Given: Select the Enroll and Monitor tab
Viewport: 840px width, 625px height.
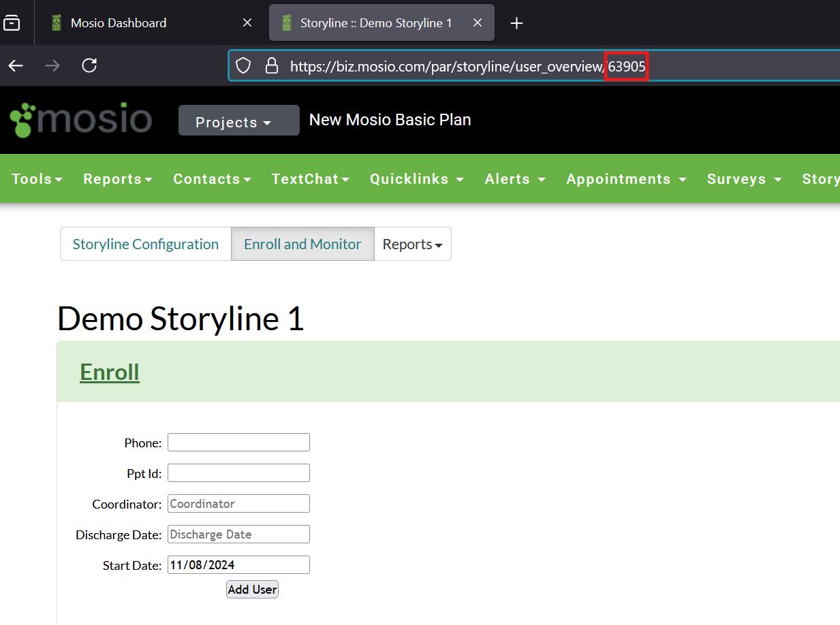Looking at the screenshot, I should [302, 244].
